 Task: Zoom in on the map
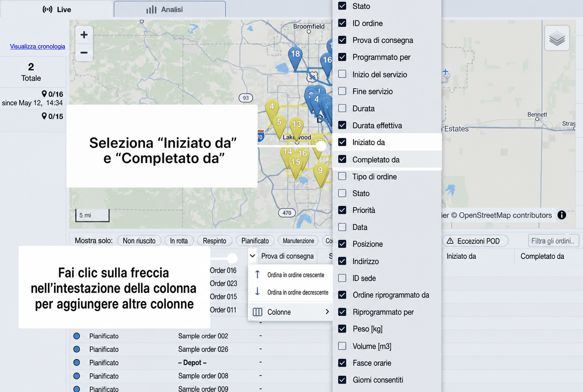pyautogui.click(x=84, y=35)
